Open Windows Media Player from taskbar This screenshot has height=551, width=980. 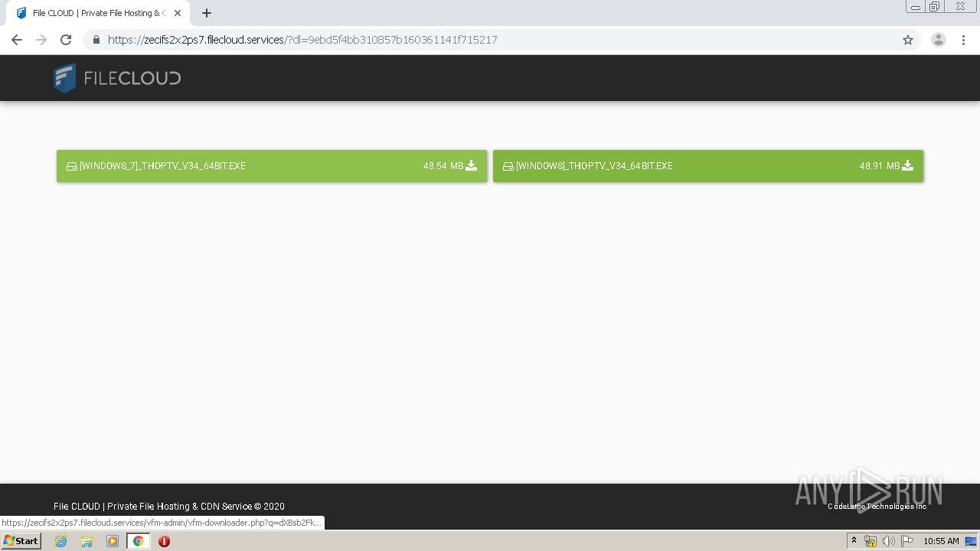113,541
